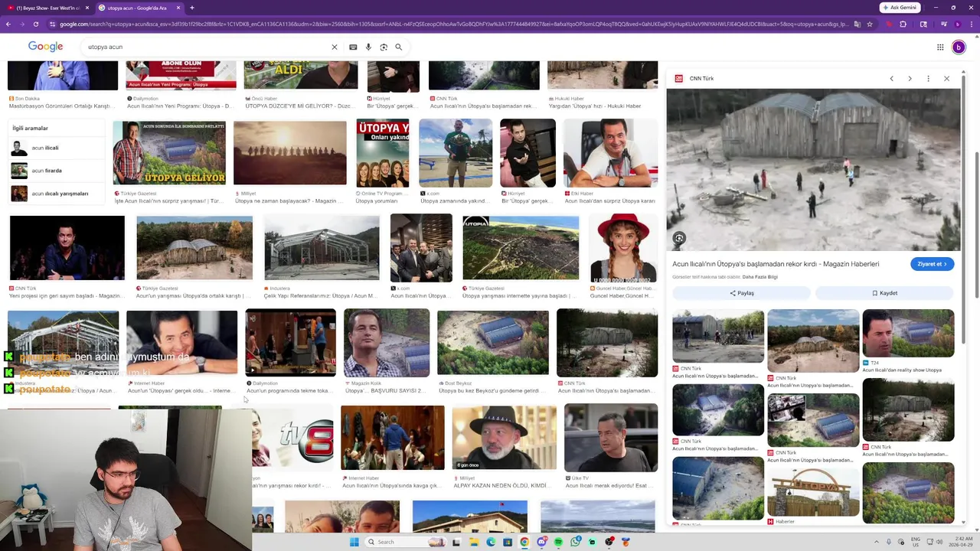Click the Paylaş share button
Screen dimensions: 980x551
[x=741, y=293]
